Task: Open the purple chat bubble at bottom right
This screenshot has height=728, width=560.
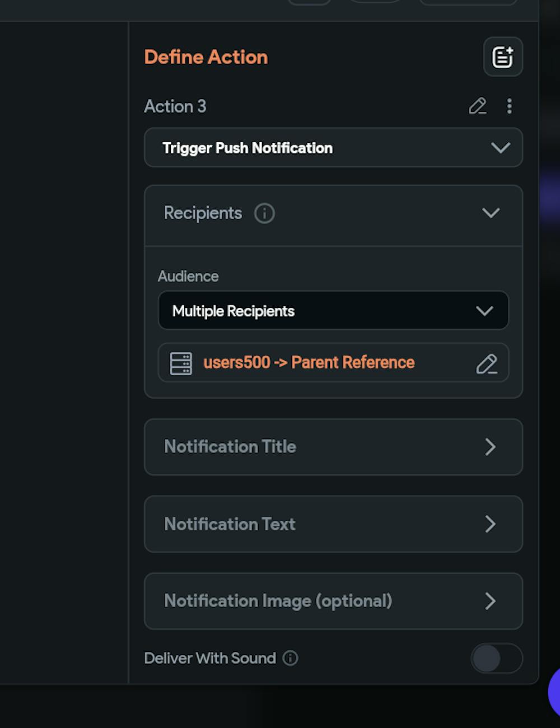Action: pyautogui.click(x=554, y=692)
